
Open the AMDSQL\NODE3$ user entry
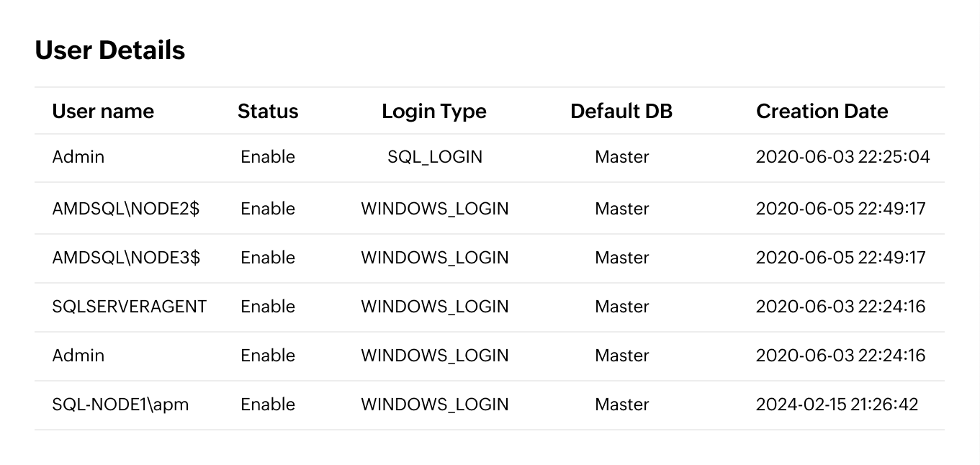(x=126, y=258)
